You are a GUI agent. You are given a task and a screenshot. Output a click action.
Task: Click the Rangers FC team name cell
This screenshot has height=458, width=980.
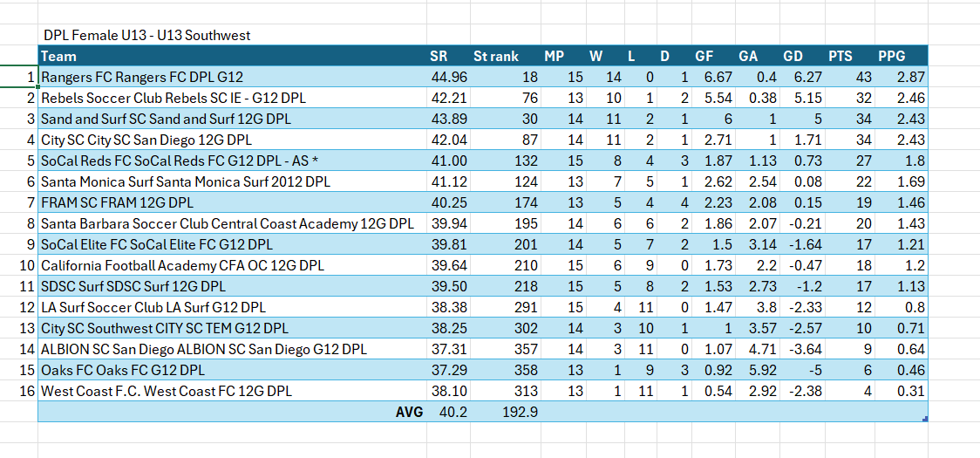click(x=142, y=78)
